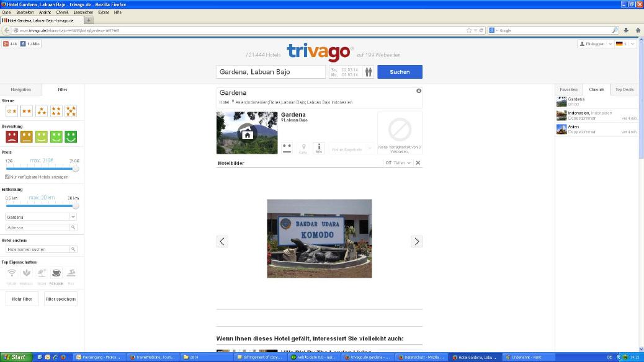Switch to the Favoriten tab
Viewport: 644px width, 362px height.
point(568,89)
